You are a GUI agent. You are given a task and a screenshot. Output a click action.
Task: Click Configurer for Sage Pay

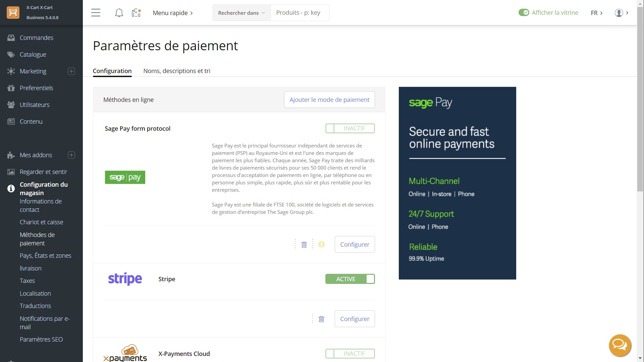point(355,244)
